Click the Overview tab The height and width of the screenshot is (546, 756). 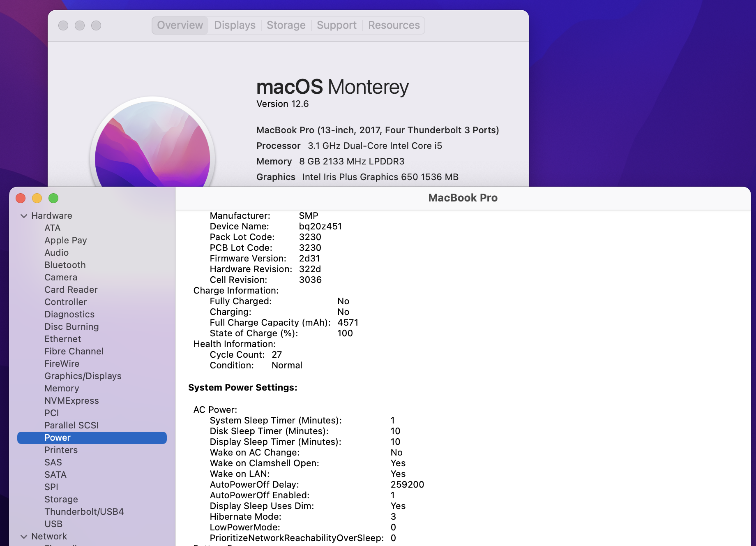coord(180,25)
